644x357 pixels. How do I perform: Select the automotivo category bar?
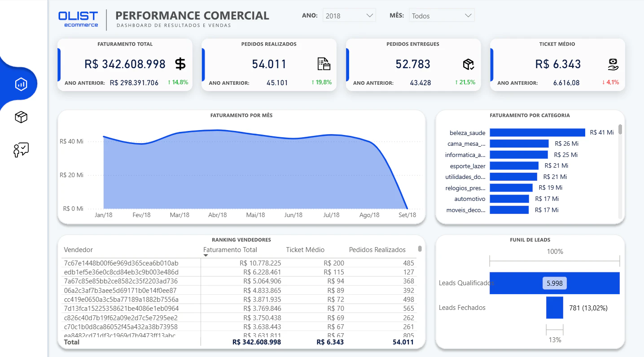click(509, 199)
